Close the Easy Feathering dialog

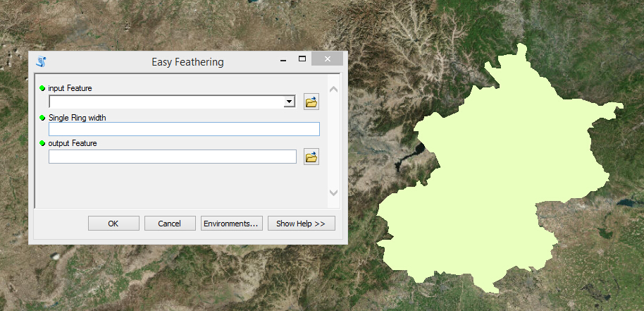[x=327, y=59]
